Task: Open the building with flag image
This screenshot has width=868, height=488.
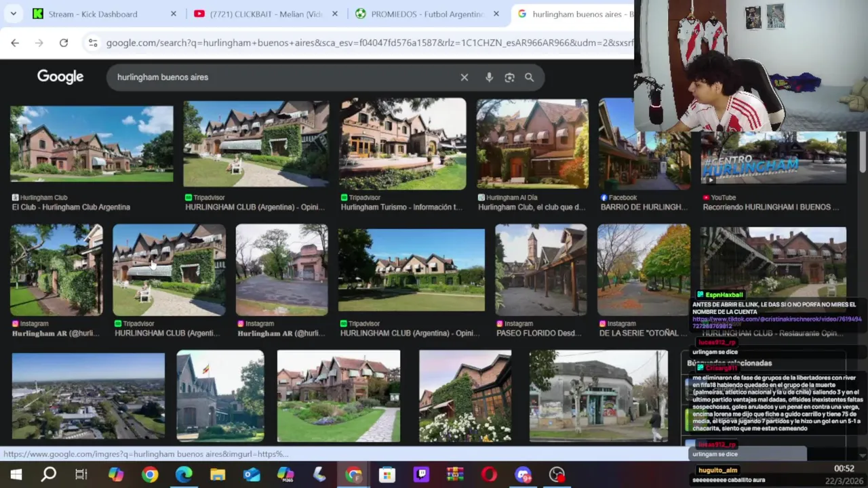Action: [220, 396]
